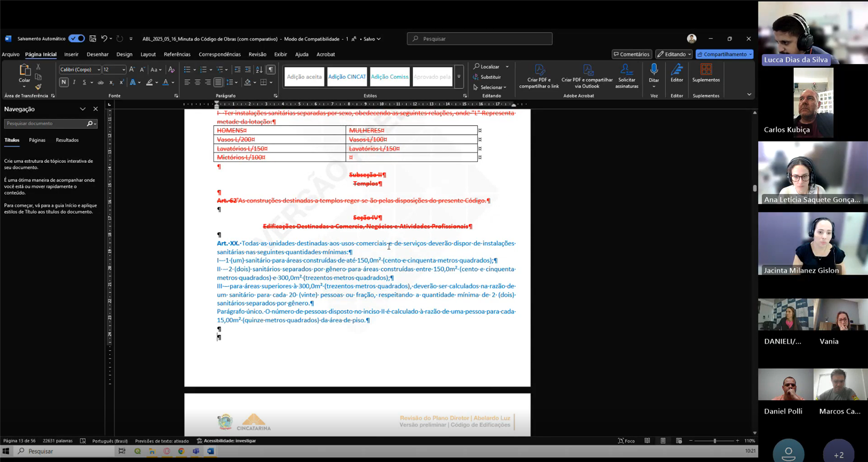Viewport: 868px width, 462px height.
Task: Toggle Strikethrough formatting
Action: pos(100,83)
